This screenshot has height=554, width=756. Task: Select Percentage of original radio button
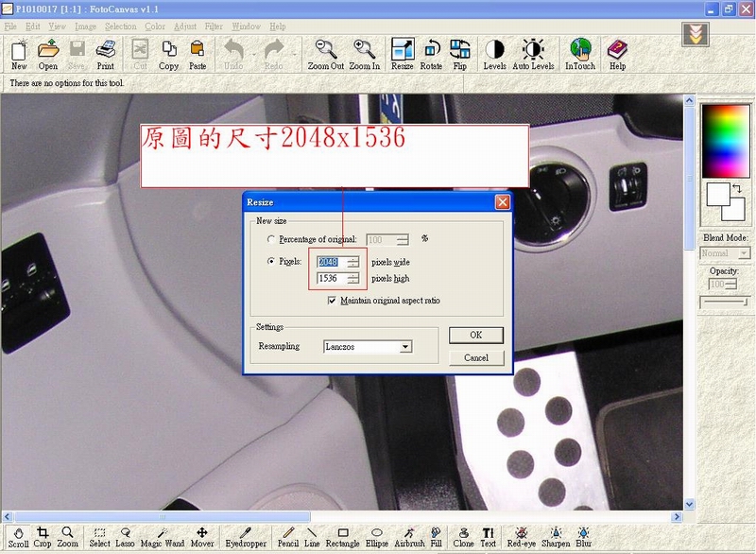(x=272, y=240)
